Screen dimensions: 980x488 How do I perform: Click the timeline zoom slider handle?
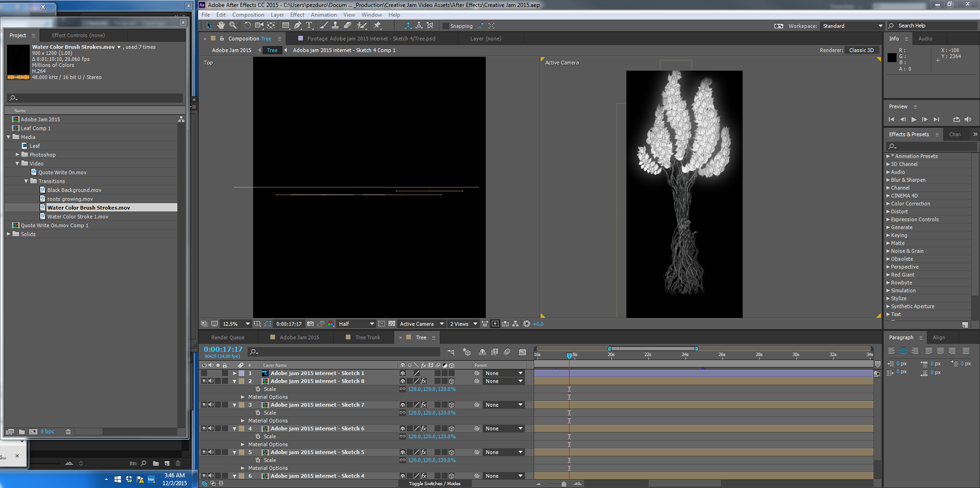[x=563, y=484]
